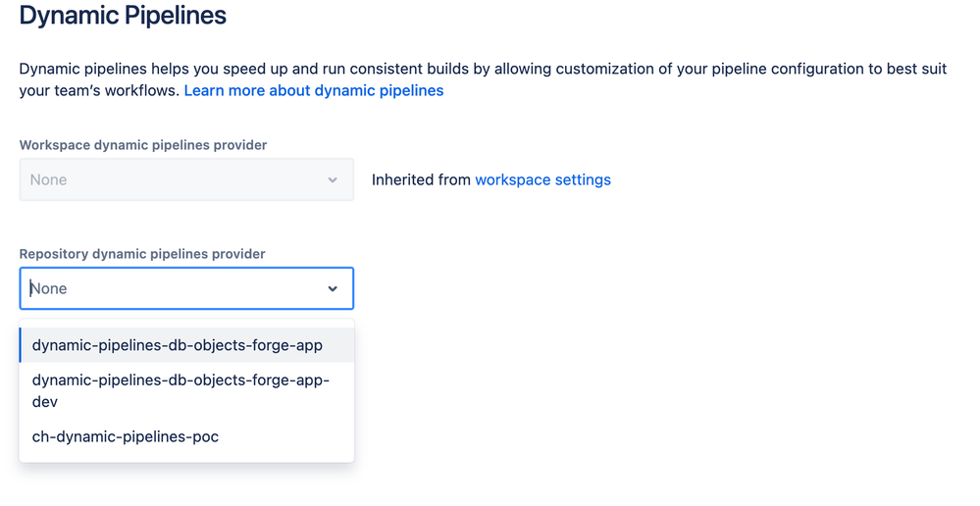The height and width of the screenshot is (506, 980).
Task: Pick ch-dynamic-pipelines-poc option
Action: (186, 436)
